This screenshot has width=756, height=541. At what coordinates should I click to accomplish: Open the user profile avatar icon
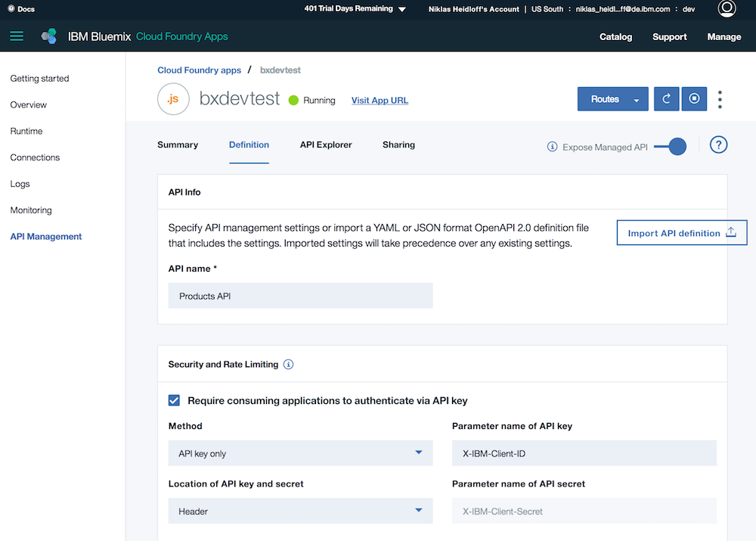727,8
